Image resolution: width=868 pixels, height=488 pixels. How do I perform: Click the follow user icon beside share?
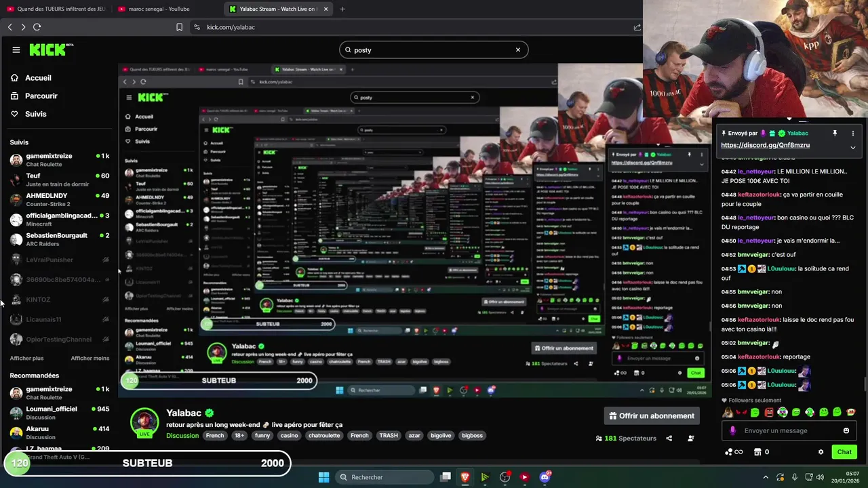(x=690, y=439)
